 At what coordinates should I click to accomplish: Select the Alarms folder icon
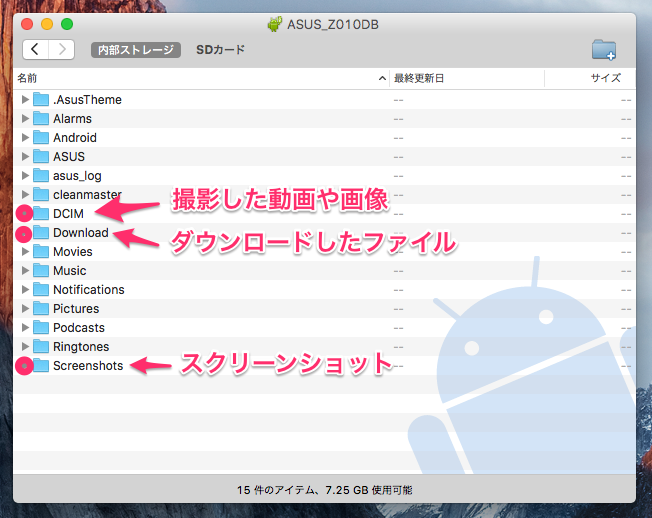tap(41, 118)
